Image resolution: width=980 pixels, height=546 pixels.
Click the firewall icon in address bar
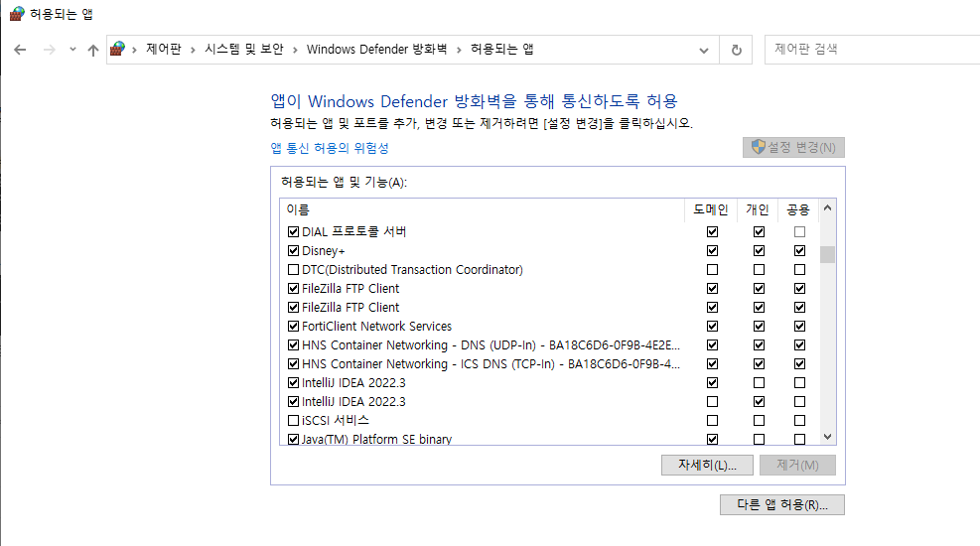tap(117, 49)
